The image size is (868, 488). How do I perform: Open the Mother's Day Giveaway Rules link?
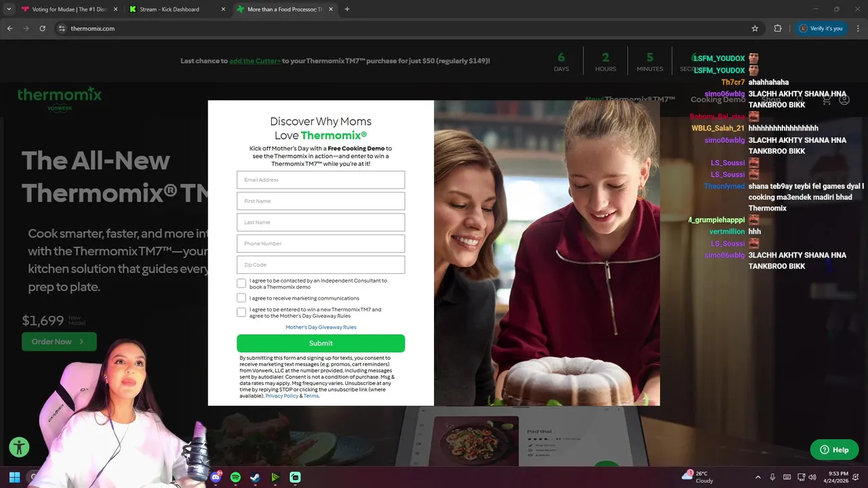coord(321,327)
